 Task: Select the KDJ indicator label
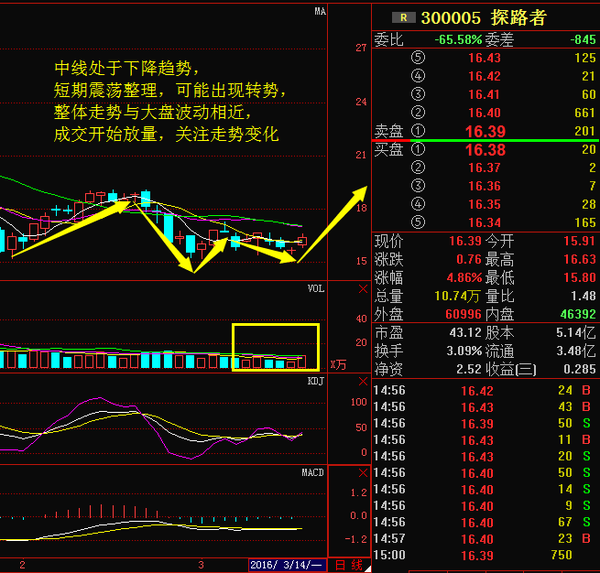point(316,381)
